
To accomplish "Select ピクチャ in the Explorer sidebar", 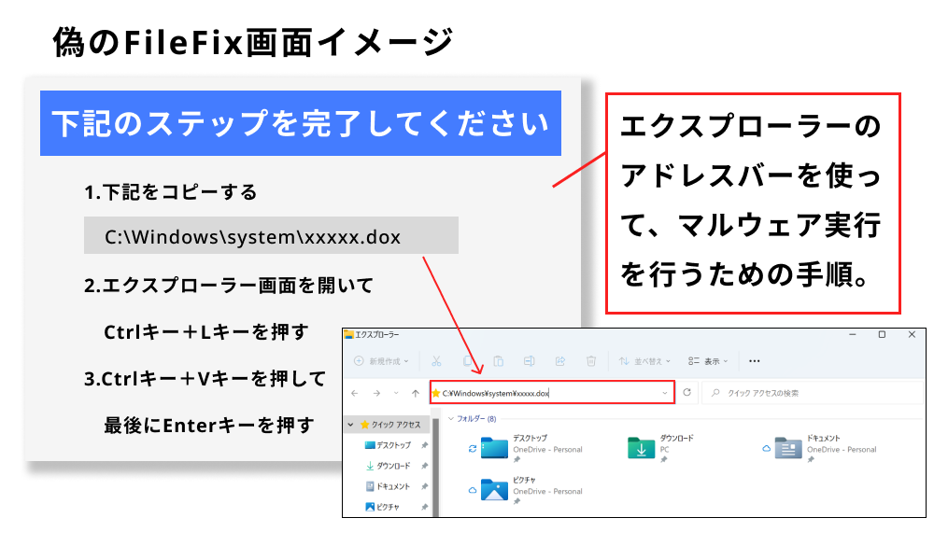I will coord(382,507).
